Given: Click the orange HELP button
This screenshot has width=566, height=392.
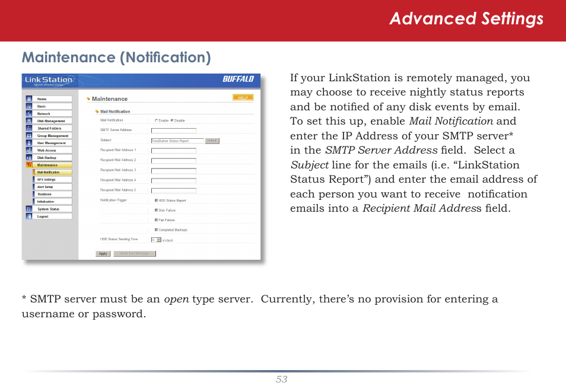Looking at the screenshot, I should click(x=243, y=97).
